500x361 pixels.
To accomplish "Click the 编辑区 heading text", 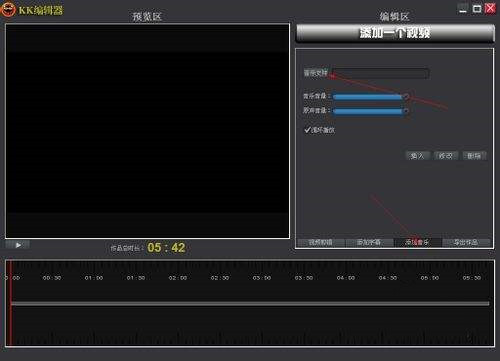I will tap(394, 16).
